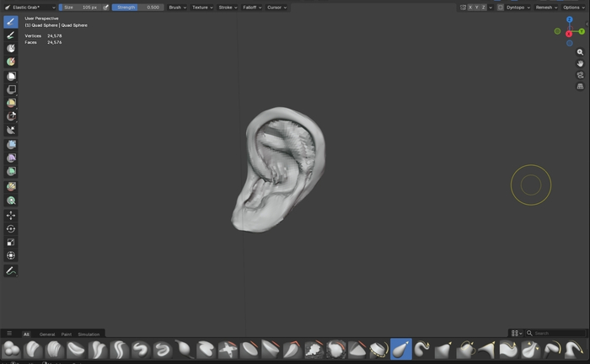This screenshot has height=364, width=590.
Task: Select the Edit Face Set tool
Action: point(11,186)
